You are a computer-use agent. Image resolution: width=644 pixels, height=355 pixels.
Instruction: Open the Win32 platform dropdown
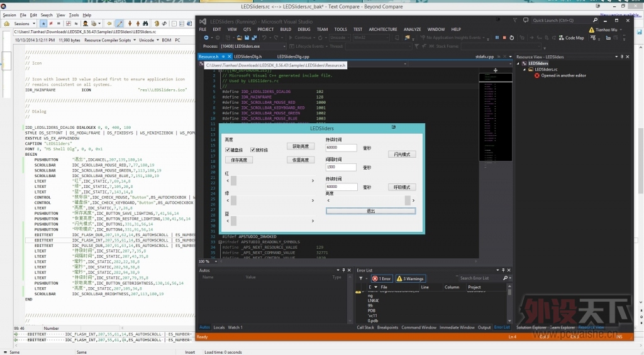click(371, 37)
